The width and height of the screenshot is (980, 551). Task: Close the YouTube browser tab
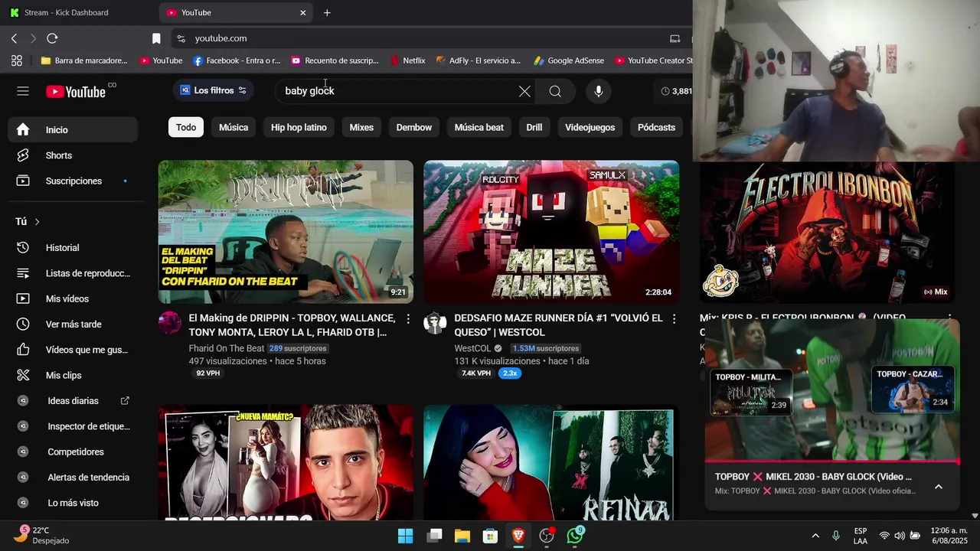pos(302,12)
